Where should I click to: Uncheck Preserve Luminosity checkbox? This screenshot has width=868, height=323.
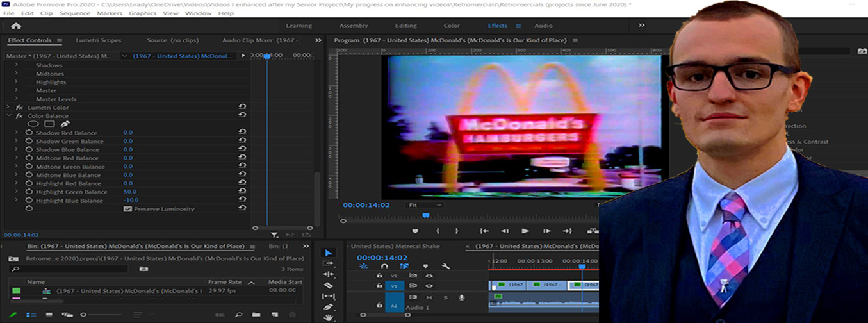click(x=127, y=209)
